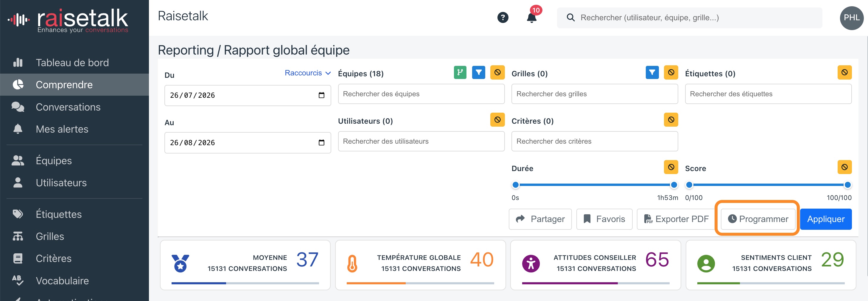This screenshot has width=868, height=301.
Task: Click the PHL user avatar
Action: pos(852,18)
